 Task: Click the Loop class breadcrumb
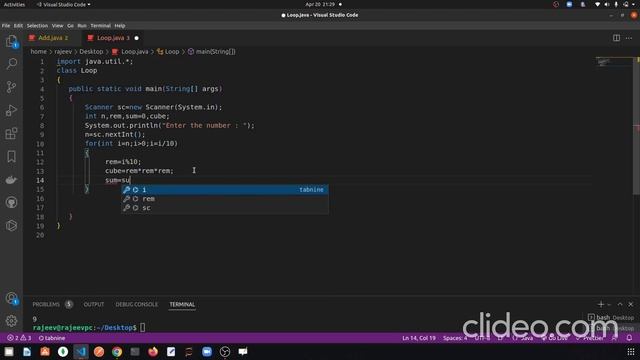pos(168,51)
